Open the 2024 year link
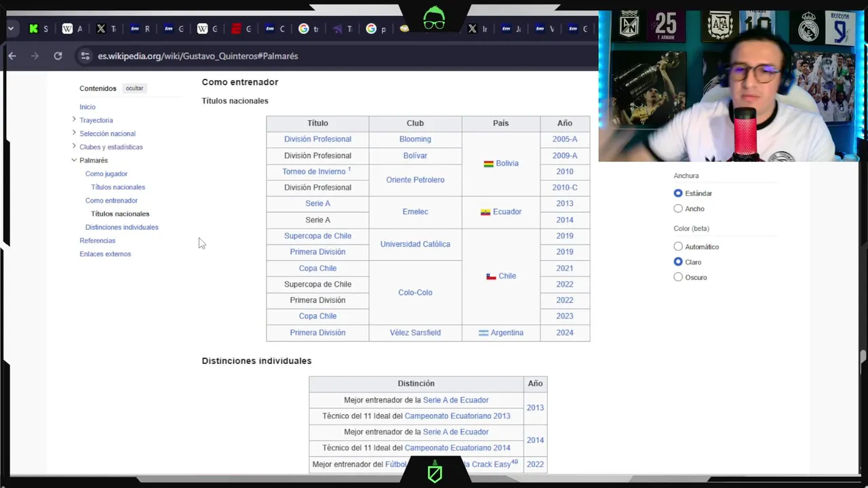The width and height of the screenshot is (868, 488). [565, 333]
